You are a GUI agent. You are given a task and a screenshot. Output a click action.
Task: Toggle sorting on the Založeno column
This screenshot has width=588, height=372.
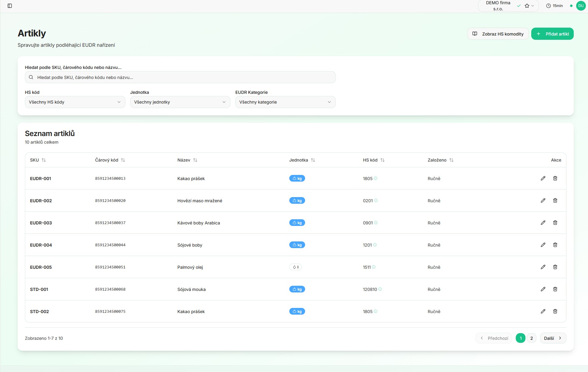pyautogui.click(x=451, y=160)
